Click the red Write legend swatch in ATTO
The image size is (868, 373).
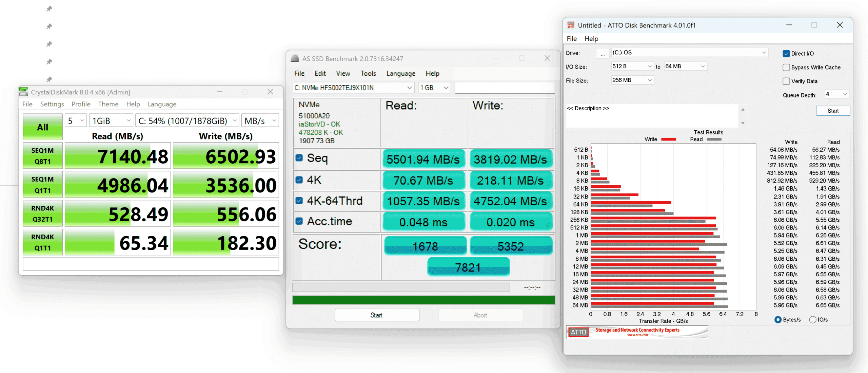coord(668,139)
